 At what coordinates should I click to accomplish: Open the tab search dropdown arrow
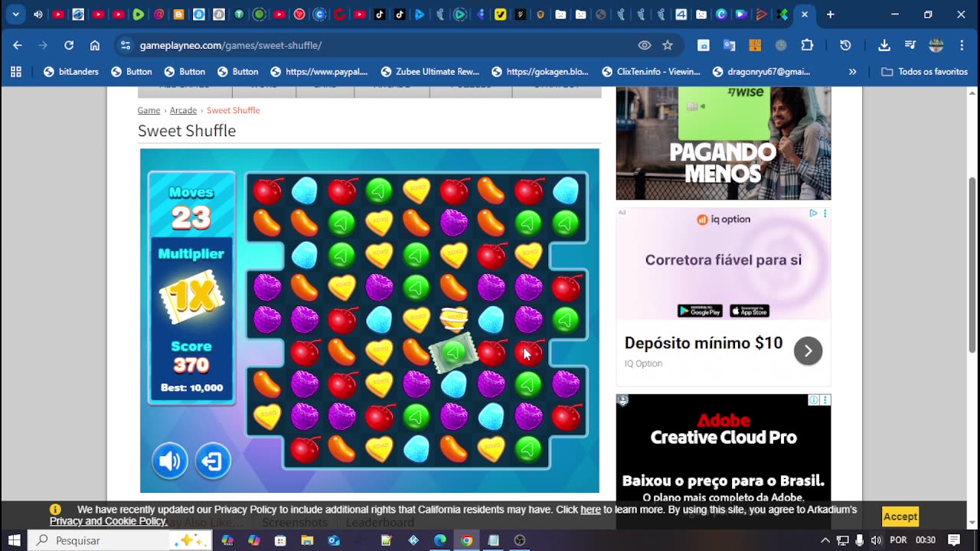tap(15, 15)
